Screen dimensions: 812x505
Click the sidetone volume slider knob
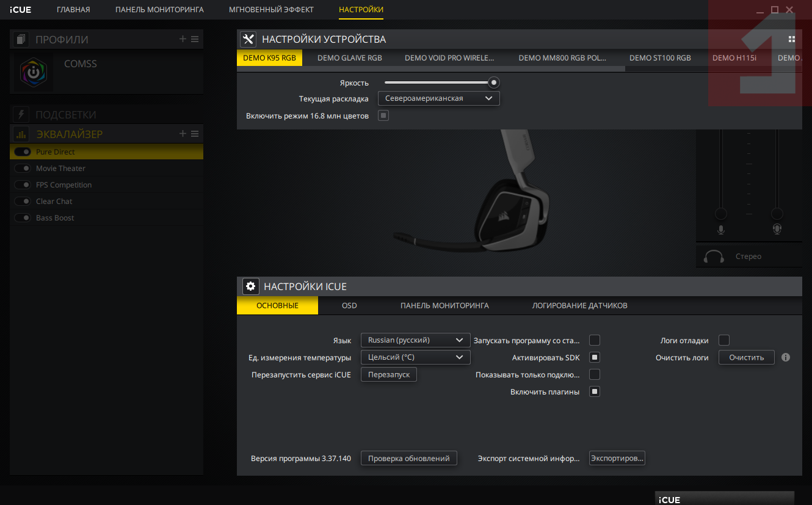click(x=777, y=214)
